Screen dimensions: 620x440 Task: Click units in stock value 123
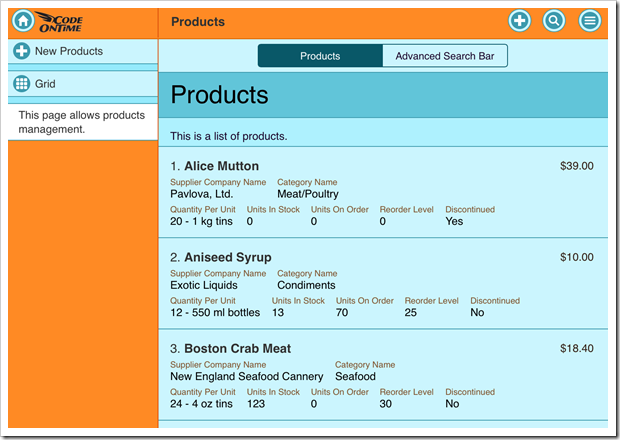click(x=256, y=404)
